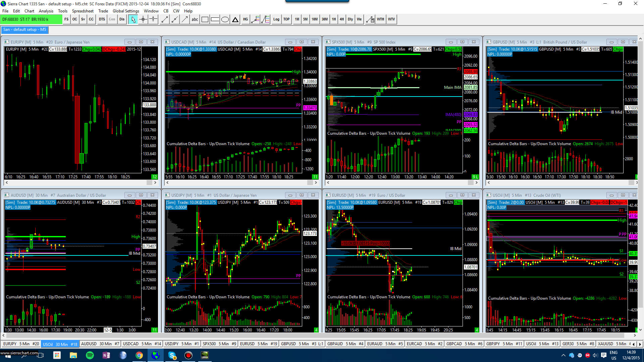644x362 pixels.
Task: Select the line drawing tool
Action: click(x=164, y=19)
